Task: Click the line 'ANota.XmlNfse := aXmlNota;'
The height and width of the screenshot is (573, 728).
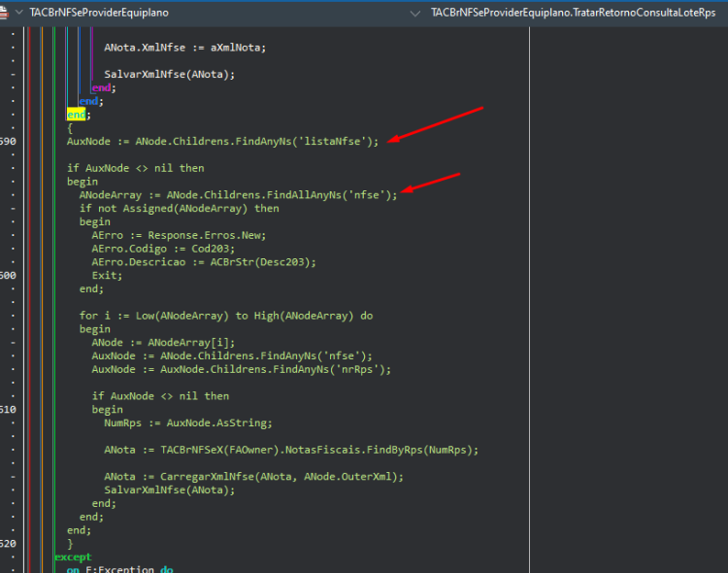Action: point(184,48)
